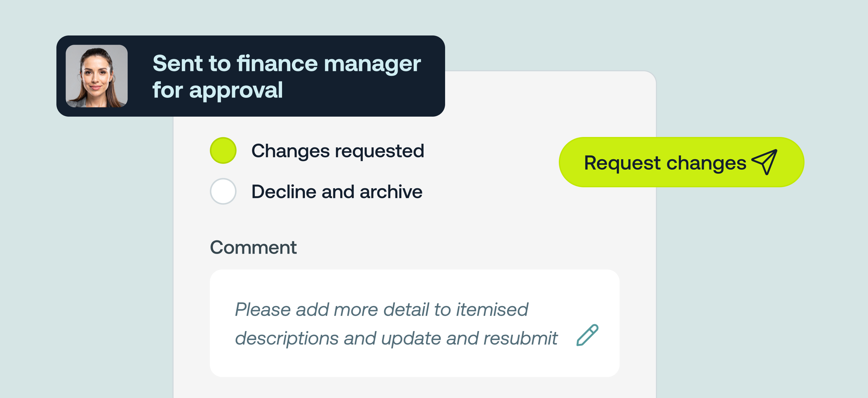The image size is (868, 398).
Task: Click the word "resubmit" in the comment
Action: coord(520,338)
